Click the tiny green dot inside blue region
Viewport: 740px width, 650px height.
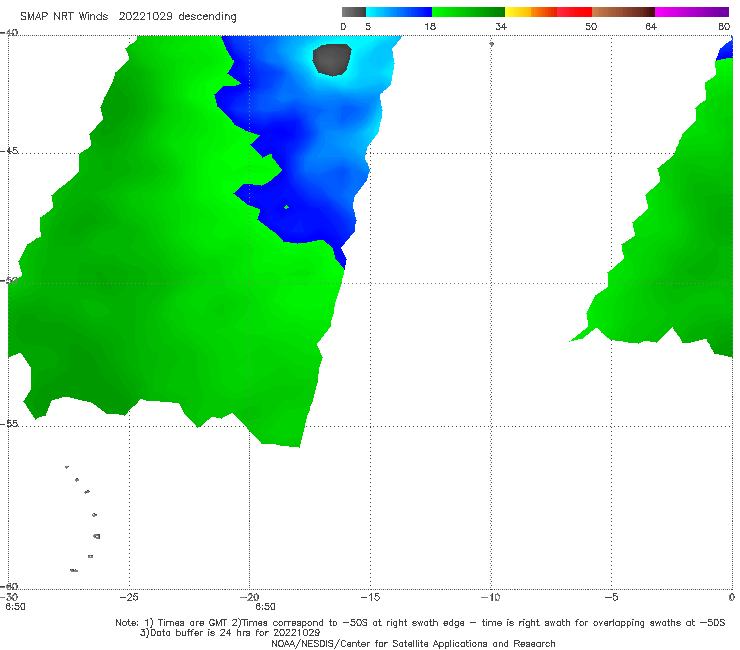(x=286, y=207)
